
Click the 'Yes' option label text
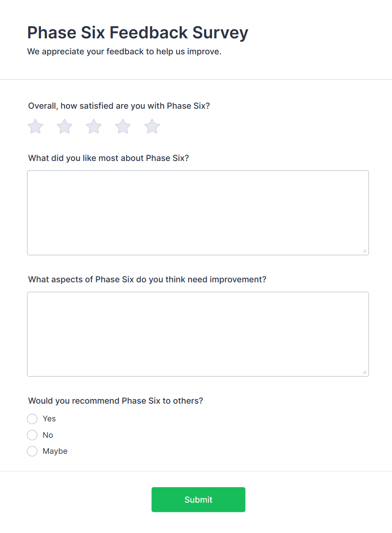click(x=49, y=419)
